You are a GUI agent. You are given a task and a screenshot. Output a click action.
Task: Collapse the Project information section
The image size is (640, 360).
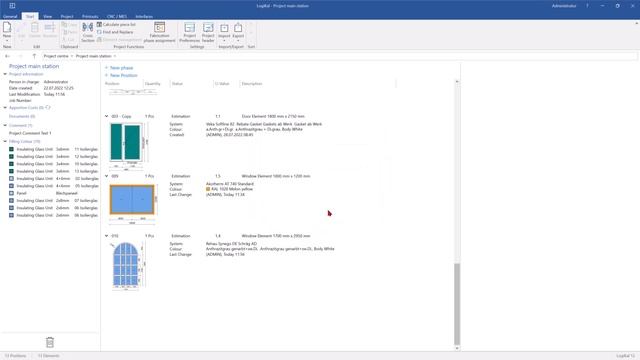coord(5,74)
